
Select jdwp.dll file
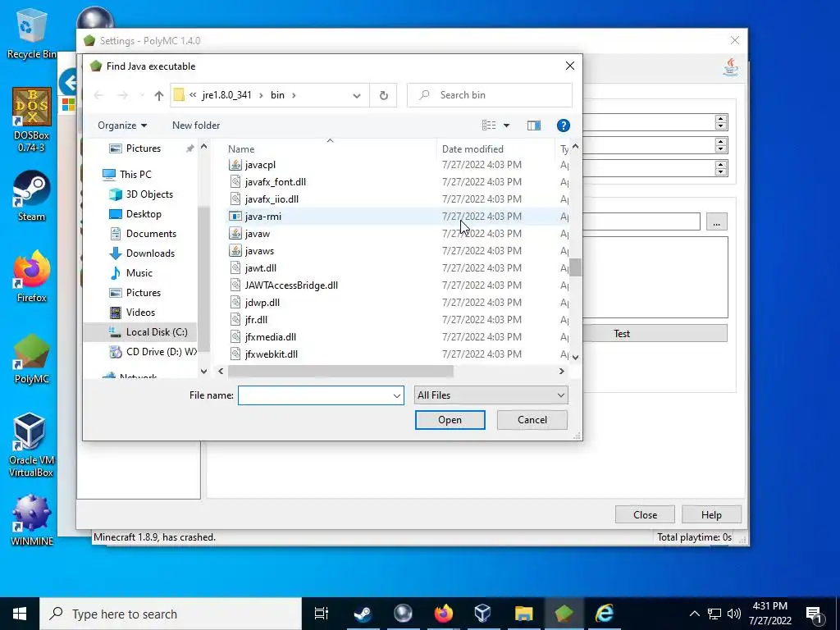point(262,302)
